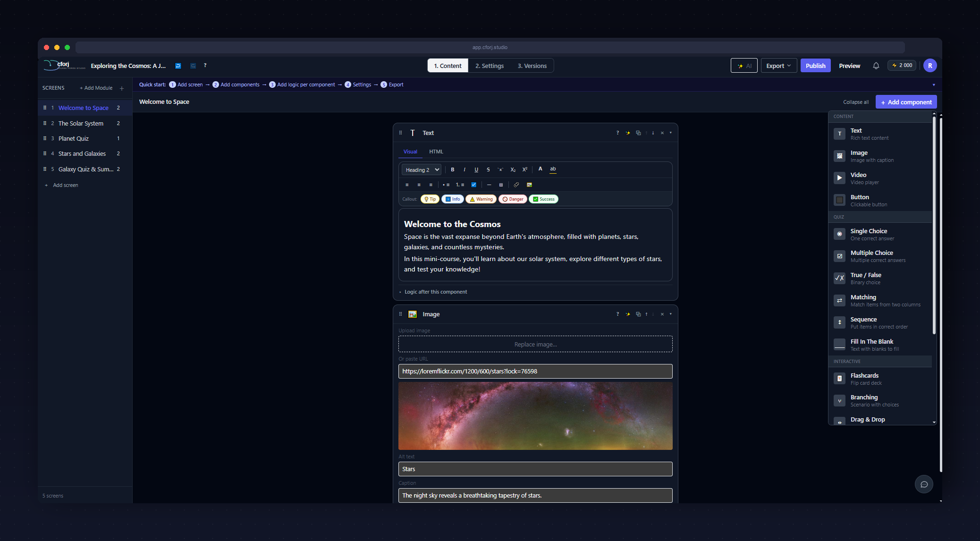Insert a table into the text
Screen dimensions: 980x541
(x=501, y=185)
